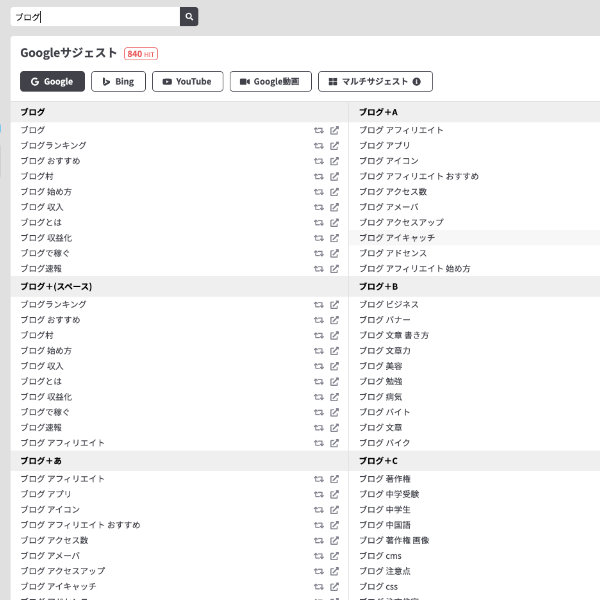Image resolution: width=600 pixels, height=600 pixels.
Task: Re-search ブログ アクセス数 in ブログ+あ section
Action: [x=319, y=540]
